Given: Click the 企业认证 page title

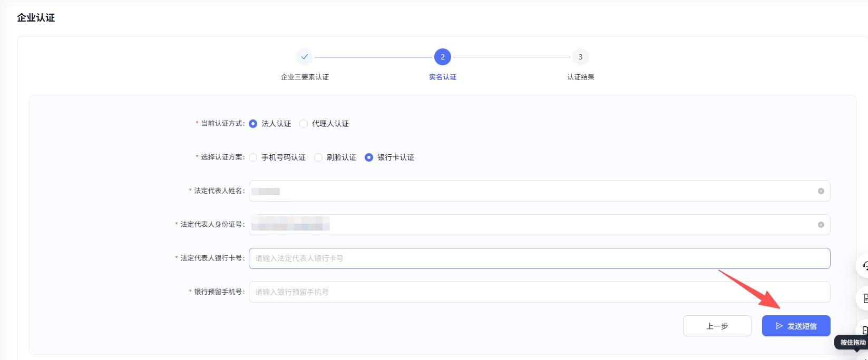Looking at the screenshot, I should coord(36,17).
